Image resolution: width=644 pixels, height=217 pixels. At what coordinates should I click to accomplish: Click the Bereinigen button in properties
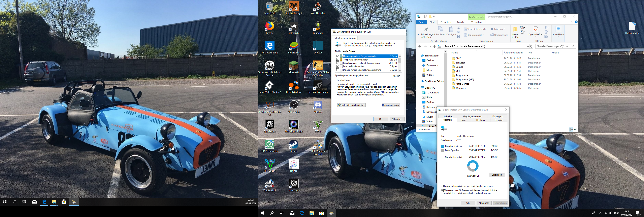(x=496, y=175)
